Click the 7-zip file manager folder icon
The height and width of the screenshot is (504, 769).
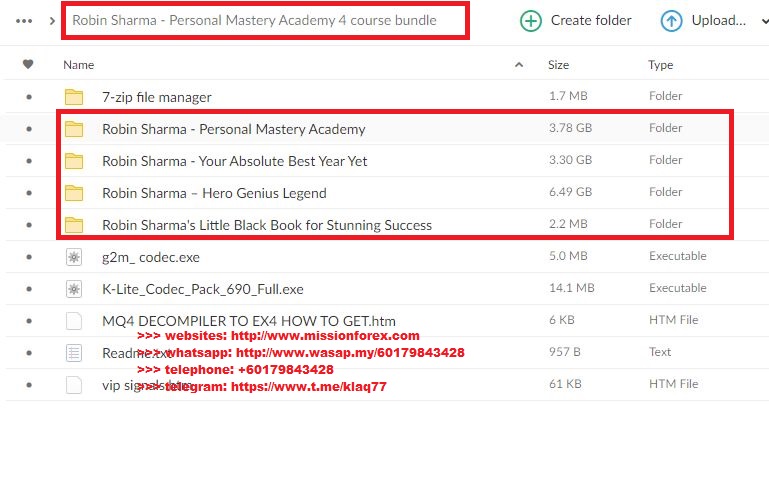(x=74, y=97)
